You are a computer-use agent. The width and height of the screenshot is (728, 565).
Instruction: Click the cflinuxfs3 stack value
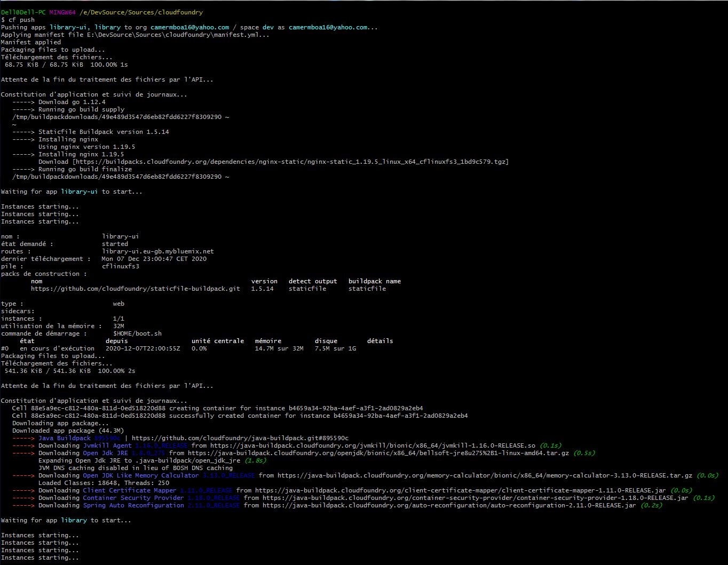(x=121, y=266)
